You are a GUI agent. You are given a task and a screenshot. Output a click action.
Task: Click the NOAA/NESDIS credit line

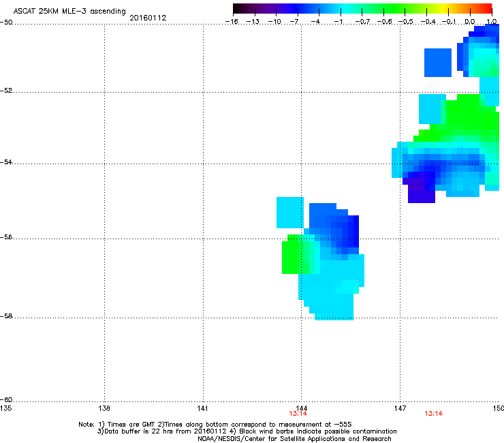pyautogui.click(x=294, y=438)
